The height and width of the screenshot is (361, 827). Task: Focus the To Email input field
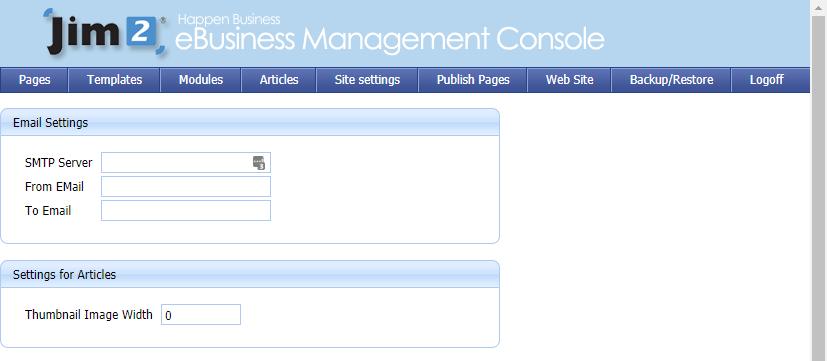tap(186, 210)
